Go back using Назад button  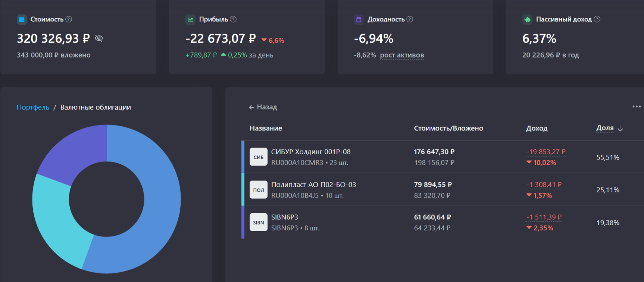(x=263, y=107)
